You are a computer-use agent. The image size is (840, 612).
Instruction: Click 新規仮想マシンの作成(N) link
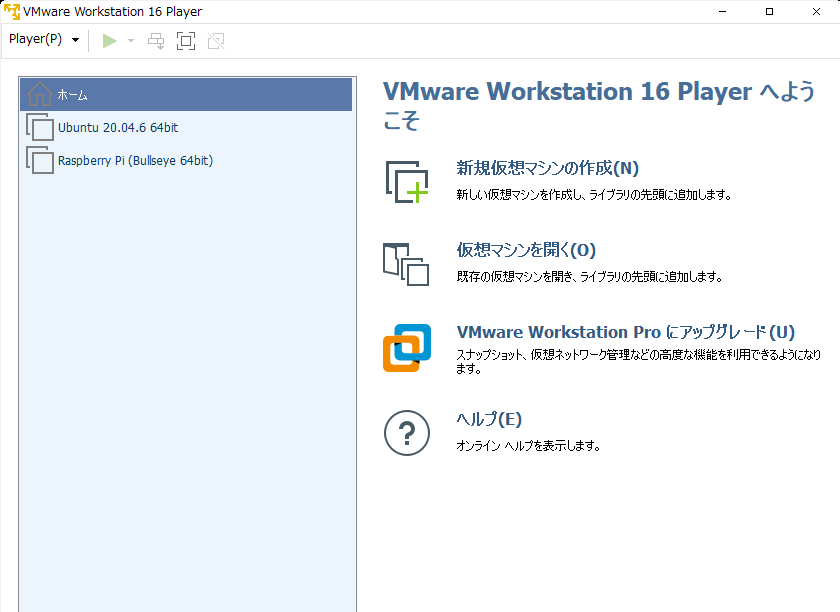click(x=548, y=168)
